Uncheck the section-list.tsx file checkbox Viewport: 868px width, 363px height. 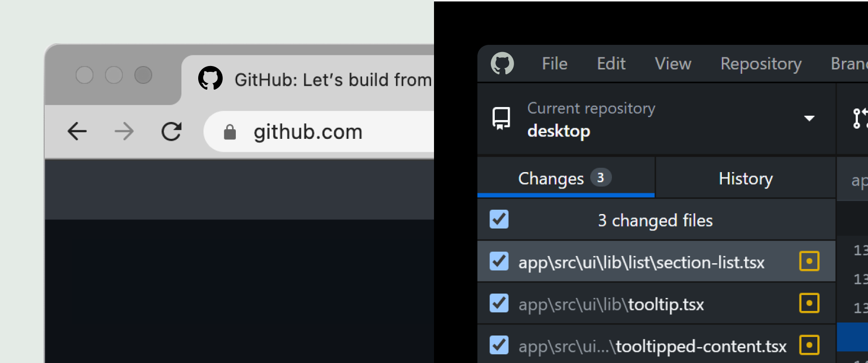click(499, 261)
